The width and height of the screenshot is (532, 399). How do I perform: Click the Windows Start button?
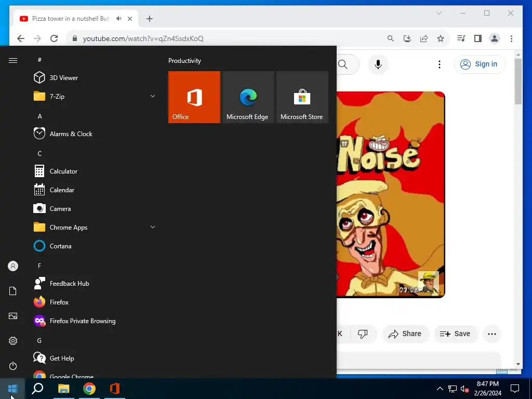point(12,389)
